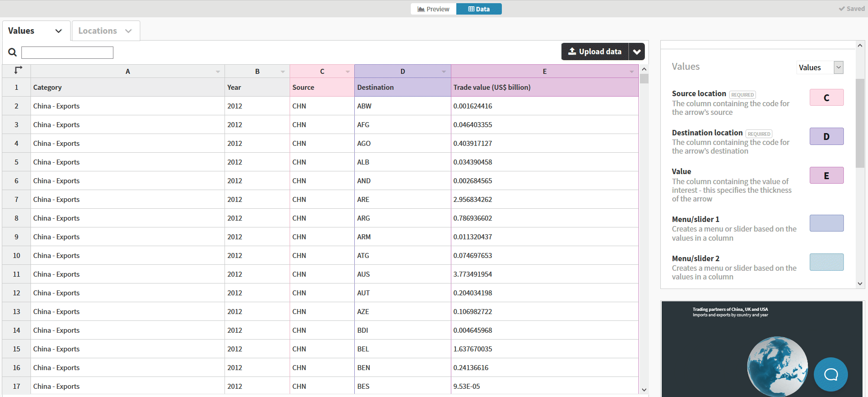Open column A header dropdown
The height and width of the screenshot is (397, 868).
[x=218, y=72]
